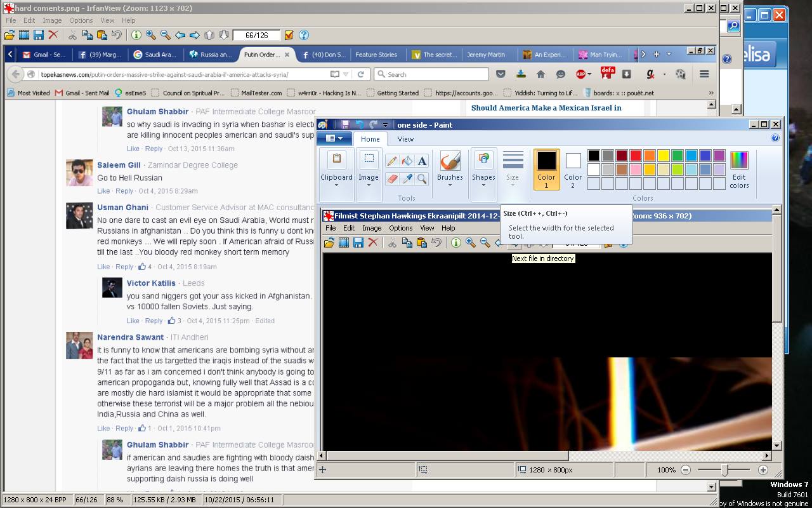This screenshot has height=508, width=812.
Task: Open View menu in top IrfanView
Action: (107, 20)
